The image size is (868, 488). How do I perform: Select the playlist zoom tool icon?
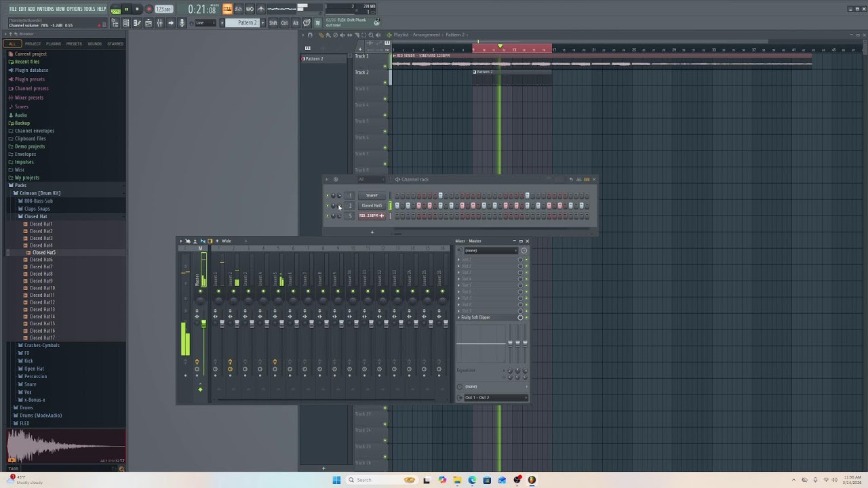point(370,35)
